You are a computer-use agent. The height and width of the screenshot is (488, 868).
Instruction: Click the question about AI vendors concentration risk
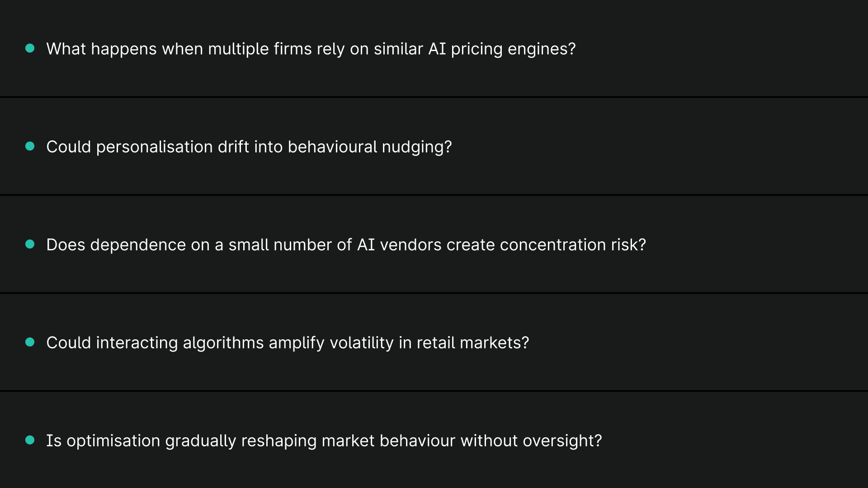pos(346,245)
